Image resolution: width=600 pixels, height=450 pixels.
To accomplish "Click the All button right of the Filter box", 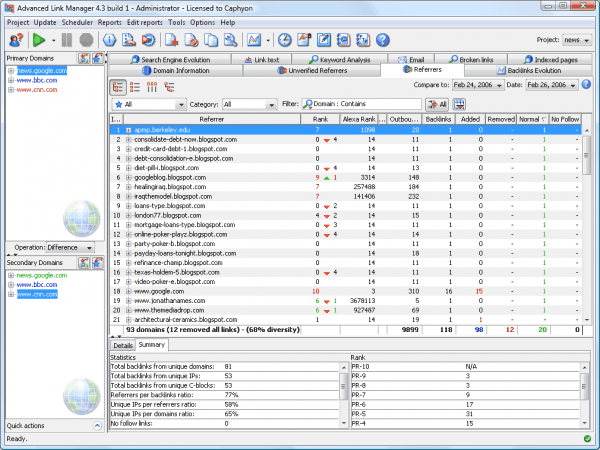I will (437, 104).
